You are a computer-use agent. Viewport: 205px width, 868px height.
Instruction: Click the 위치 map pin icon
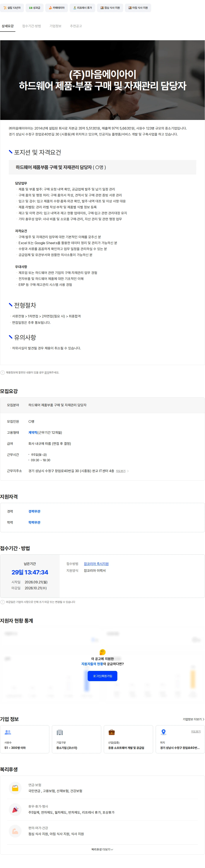tap(163, 732)
